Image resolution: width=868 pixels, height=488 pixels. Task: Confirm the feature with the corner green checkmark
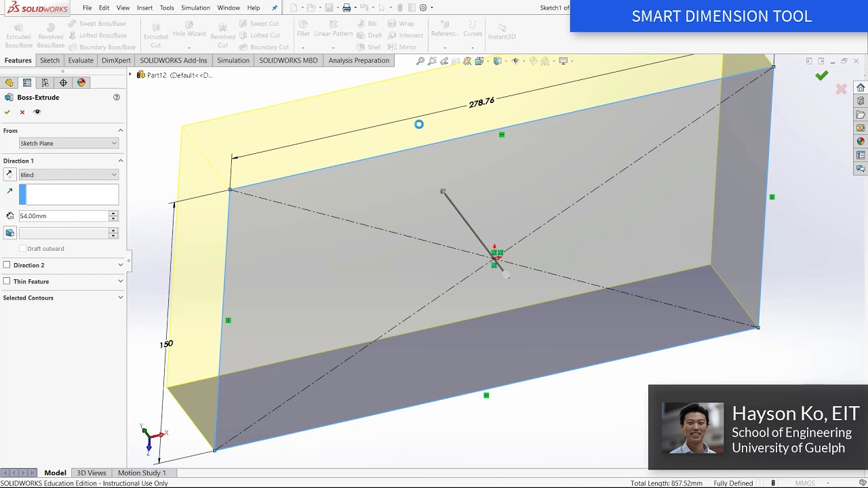(822, 76)
